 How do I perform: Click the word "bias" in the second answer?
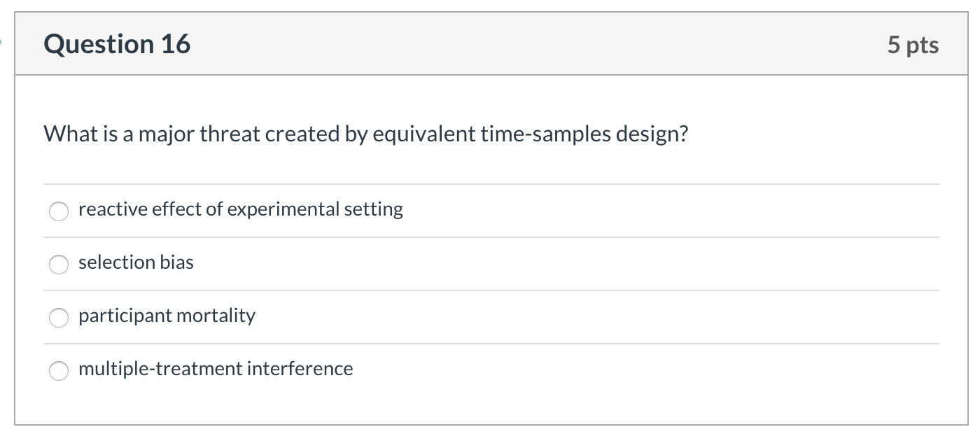pyautogui.click(x=179, y=262)
